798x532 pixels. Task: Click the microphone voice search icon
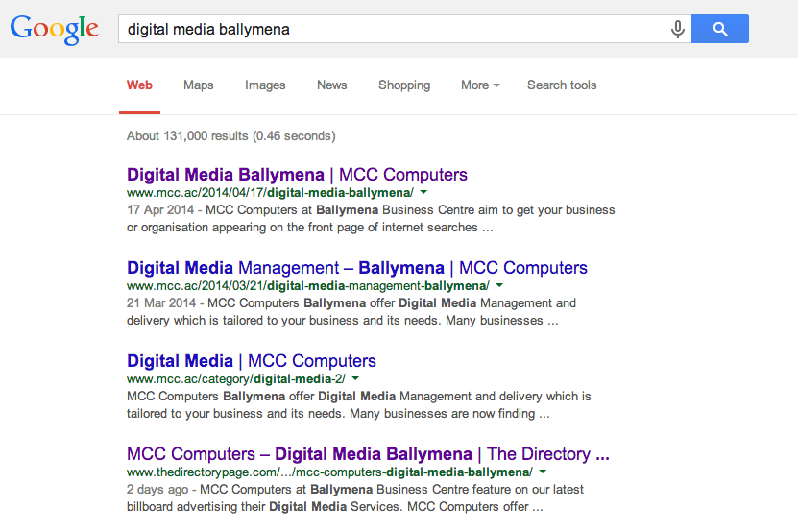pyautogui.click(x=677, y=29)
